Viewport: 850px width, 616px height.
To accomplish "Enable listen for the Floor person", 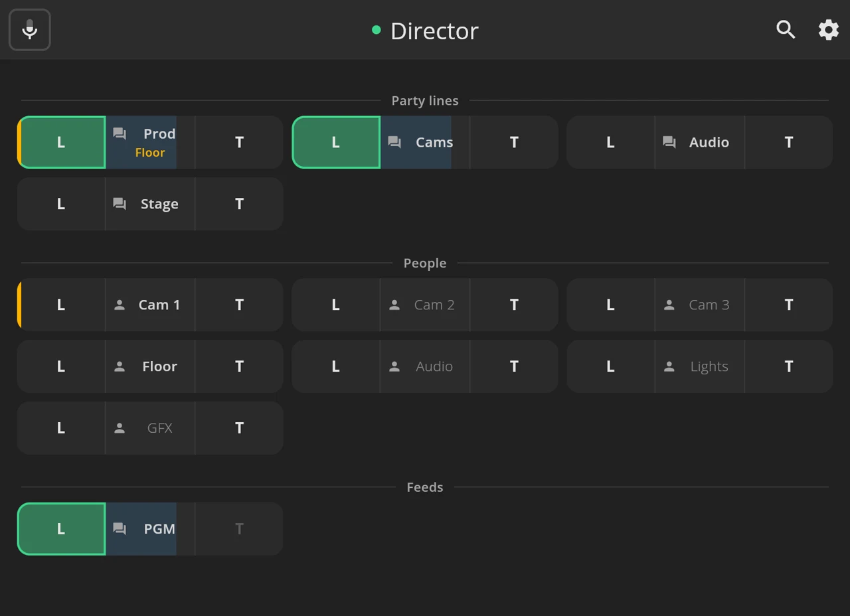I will [61, 366].
